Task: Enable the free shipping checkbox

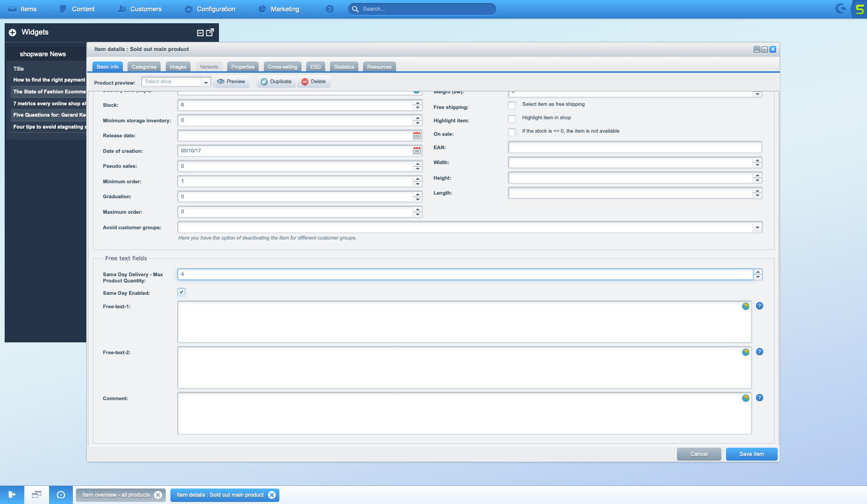Action: tap(512, 105)
